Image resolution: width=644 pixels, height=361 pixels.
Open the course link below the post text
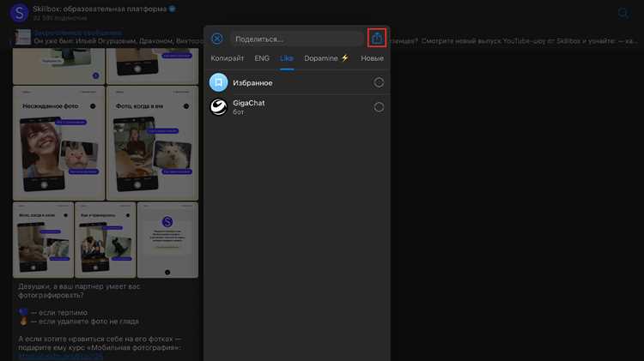click(60, 356)
